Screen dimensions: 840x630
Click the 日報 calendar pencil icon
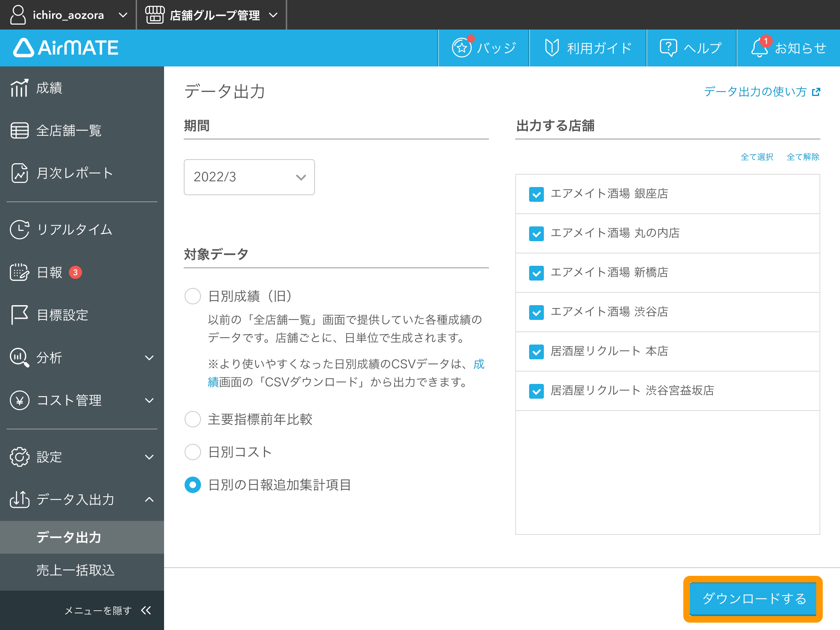coord(19,272)
